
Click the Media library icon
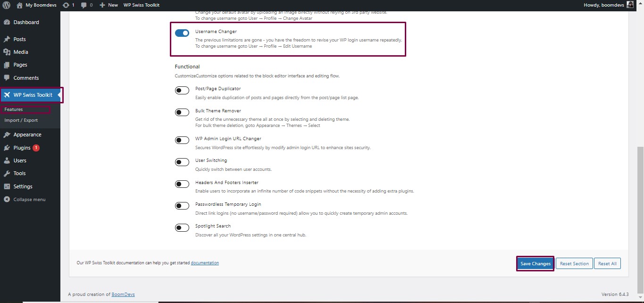point(7,52)
